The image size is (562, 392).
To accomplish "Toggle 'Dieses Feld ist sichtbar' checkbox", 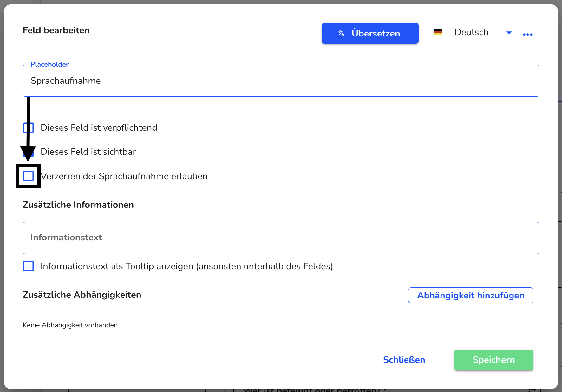I will click(x=29, y=152).
